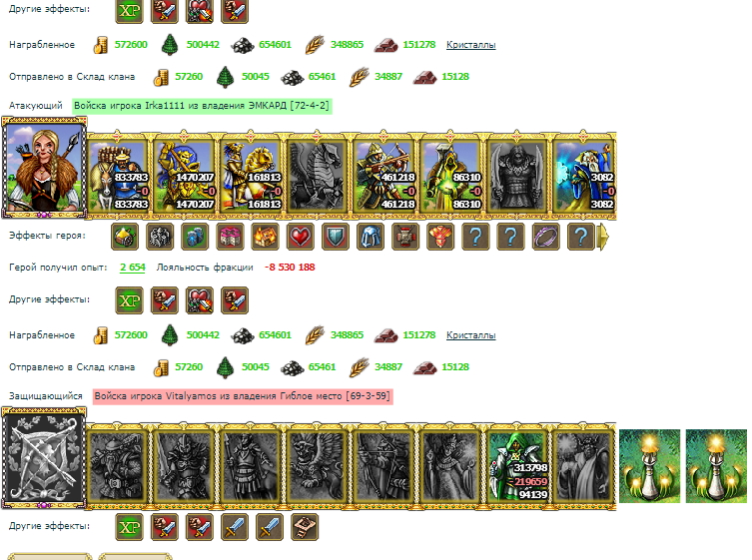752x560 pixels.
Task: Click the green hooded unit card 313798
Action: [517, 466]
